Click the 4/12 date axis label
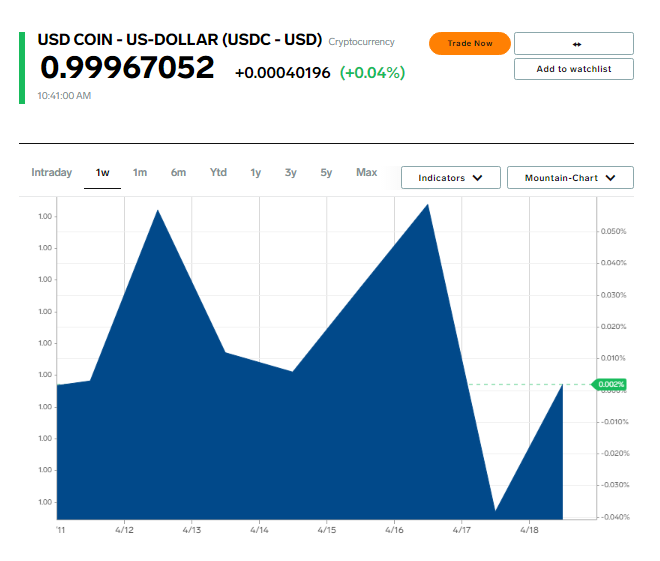 click(x=124, y=530)
